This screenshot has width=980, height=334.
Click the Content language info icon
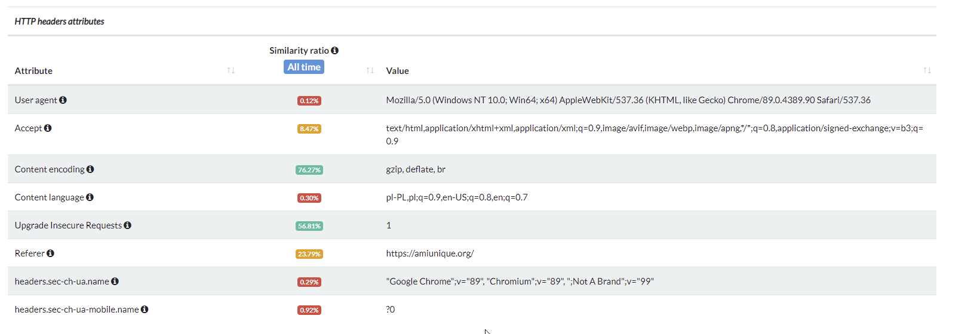point(90,197)
